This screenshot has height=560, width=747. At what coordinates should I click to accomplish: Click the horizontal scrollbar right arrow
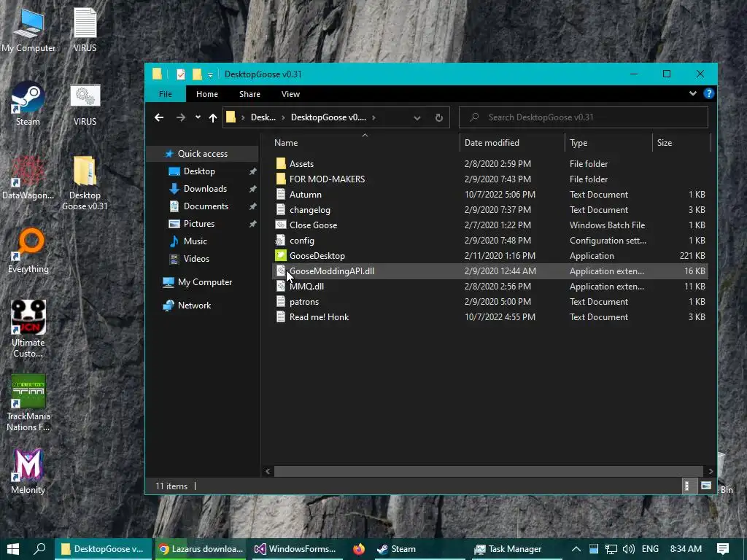(x=711, y=472)
